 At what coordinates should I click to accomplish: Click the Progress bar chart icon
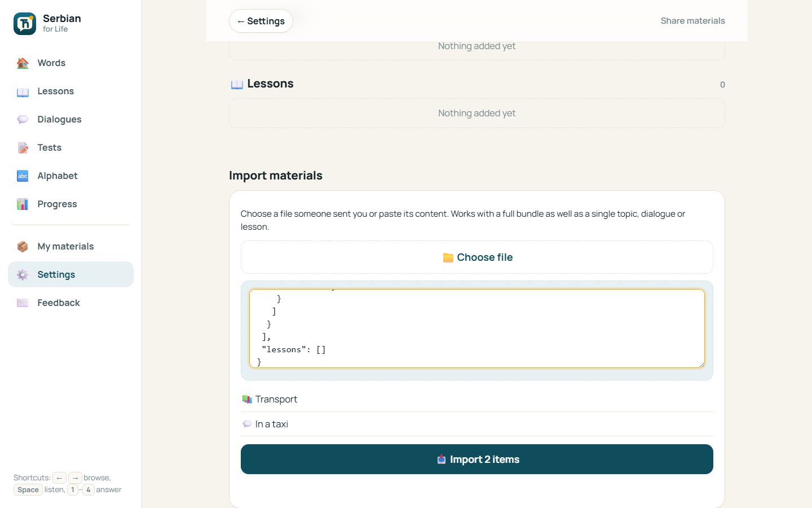(23, 204)
